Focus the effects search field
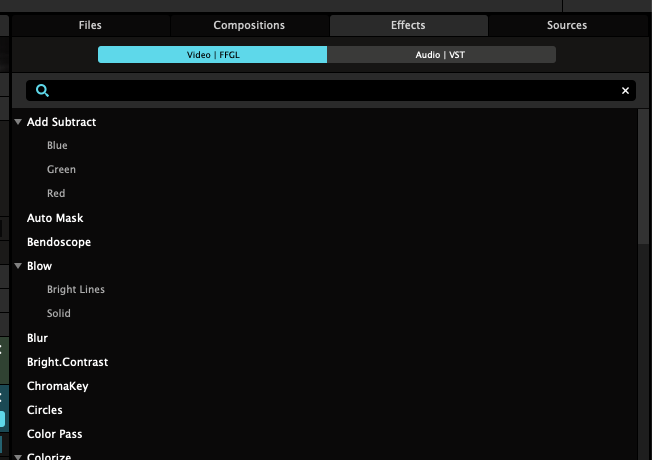The height and width of the screenshot is (460, 652). click(x=331, y=91)
